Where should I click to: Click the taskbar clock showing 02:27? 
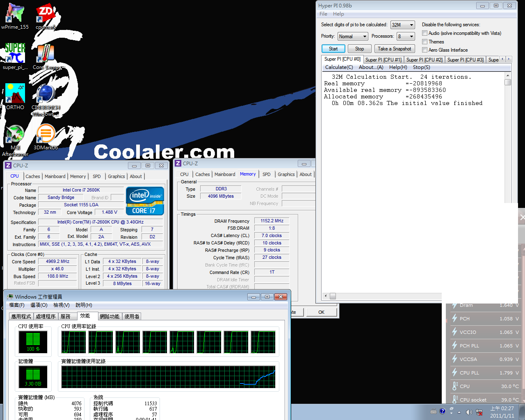[x=502, y=412]
